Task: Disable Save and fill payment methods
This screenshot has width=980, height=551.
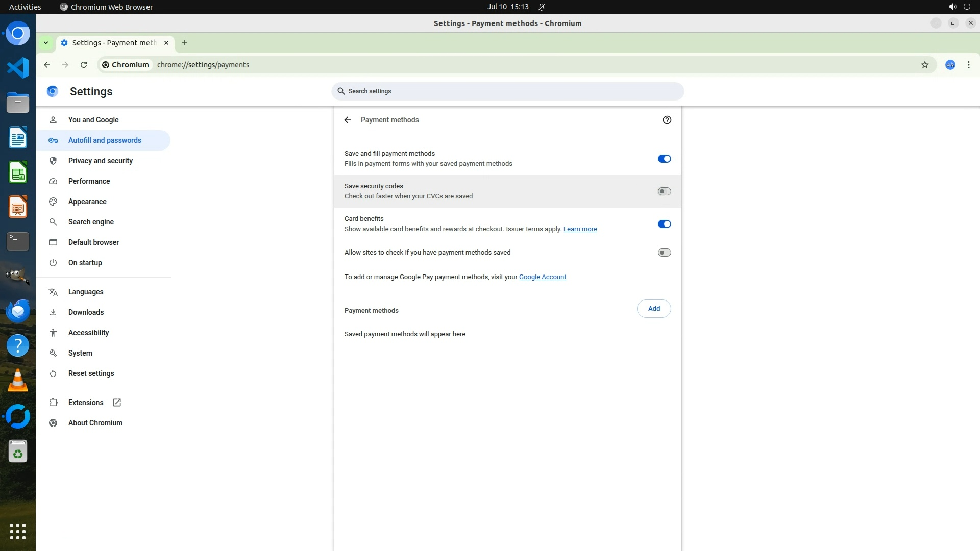Action: click(664, 159)
